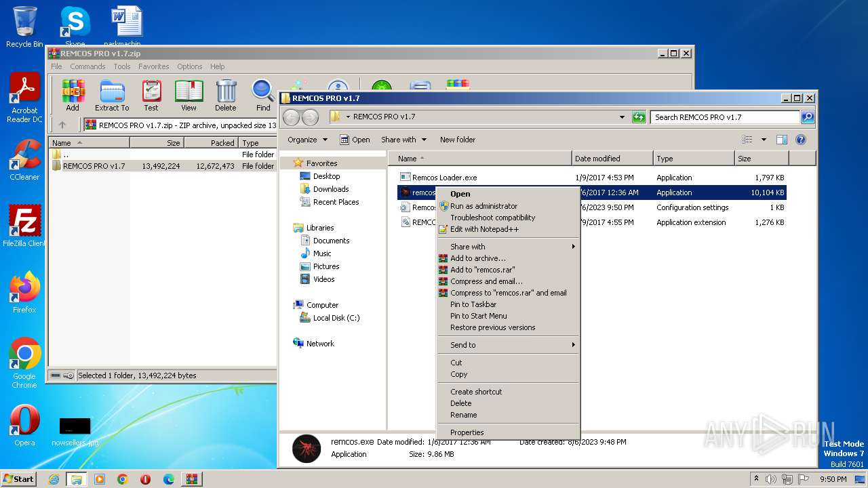The image size is (868, 488).
Task: Click Open in the context menu
Action: pyautogui.click(x=507, y=194)
